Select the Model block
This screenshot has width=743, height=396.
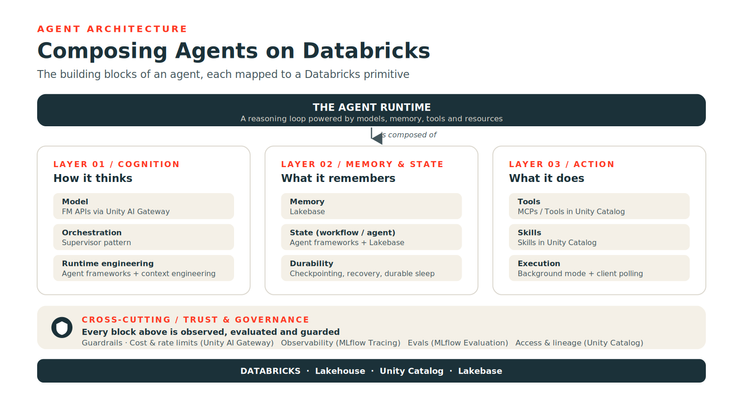pos(144,206)
